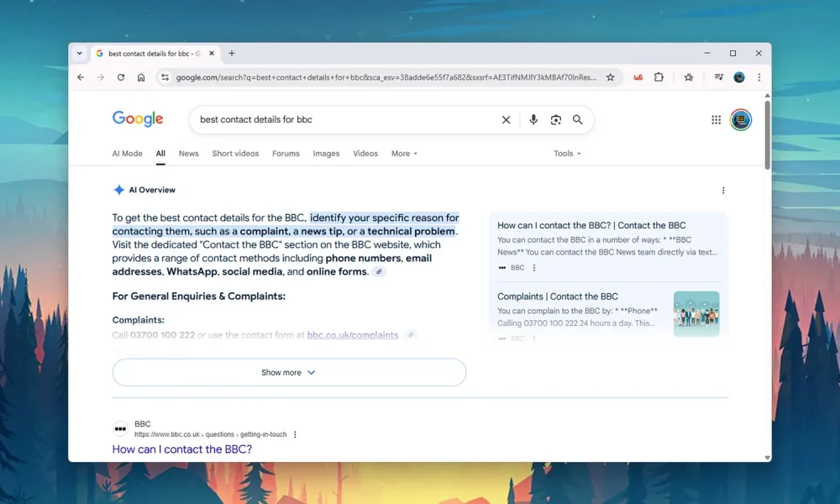Image resolution: width=840 pixels, height=504 pixels.
Task: Open AI Overview three-dot options
Action: tap(723, 191)
